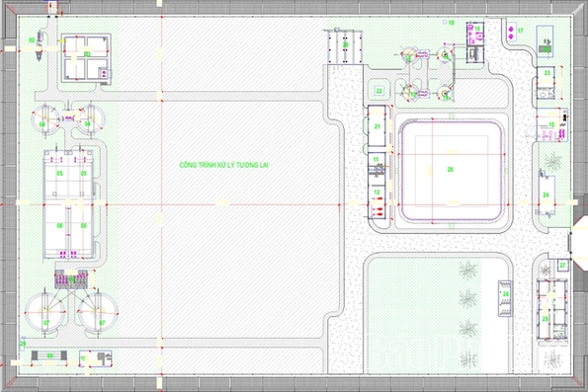This screenshot has width=588, height=392.
Task: Click the building numbered 25
Action: [551, 310]
